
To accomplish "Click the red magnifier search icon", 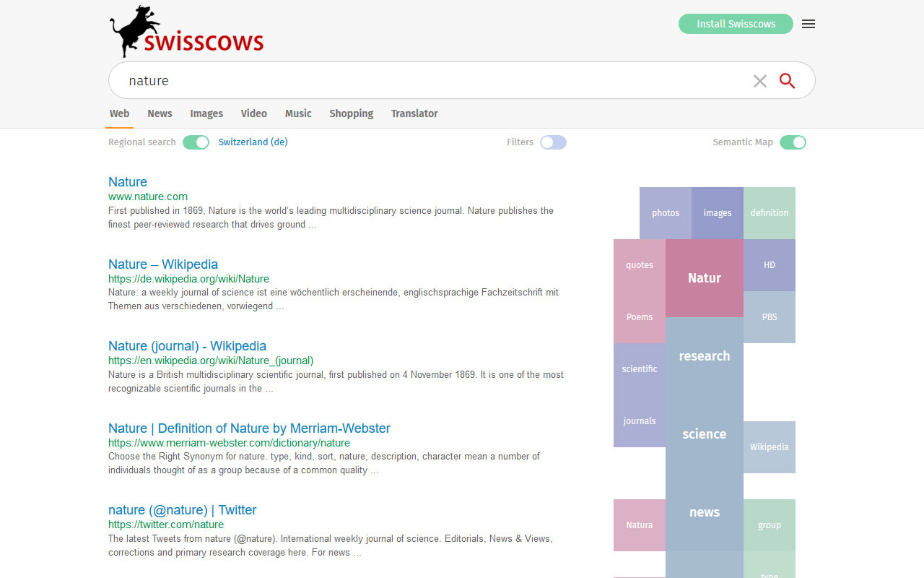I will click(788, 81).
